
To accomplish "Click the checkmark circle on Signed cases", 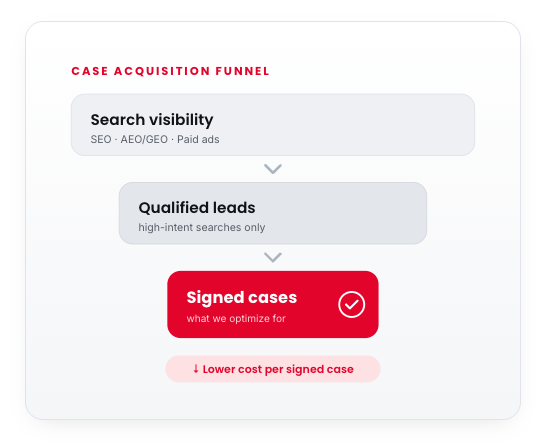I will click(351, 304).
